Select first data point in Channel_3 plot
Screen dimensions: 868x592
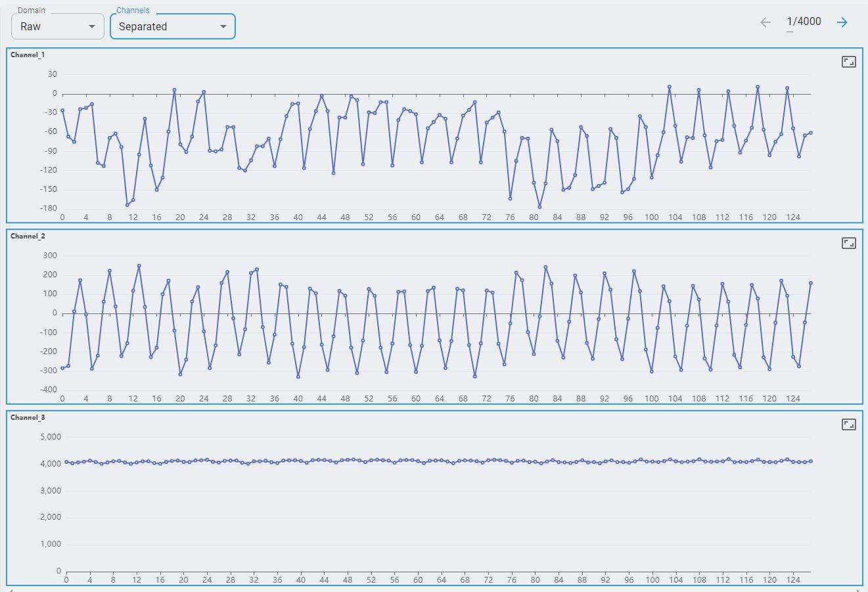coord(66,463)
